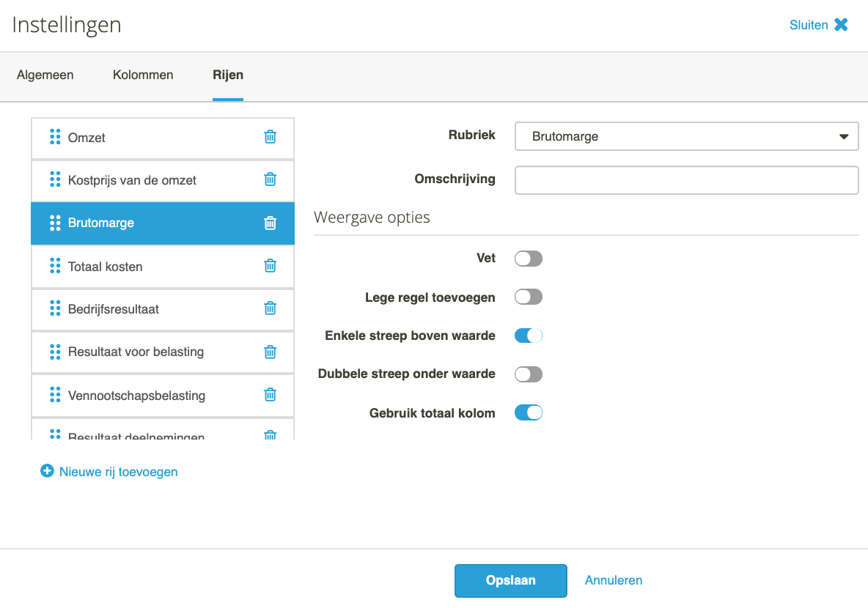Screen dimensions: 868x608
Task: Turn on Lege regel toevoegen switch
Action: 528,297
